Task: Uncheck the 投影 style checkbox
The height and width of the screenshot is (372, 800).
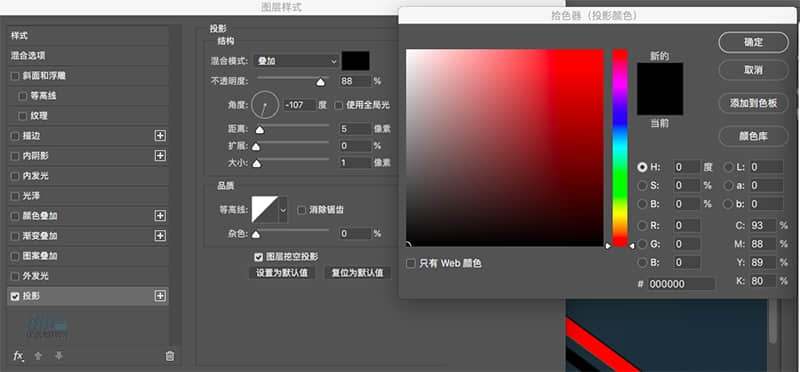Action: click(x=15, y=296)
